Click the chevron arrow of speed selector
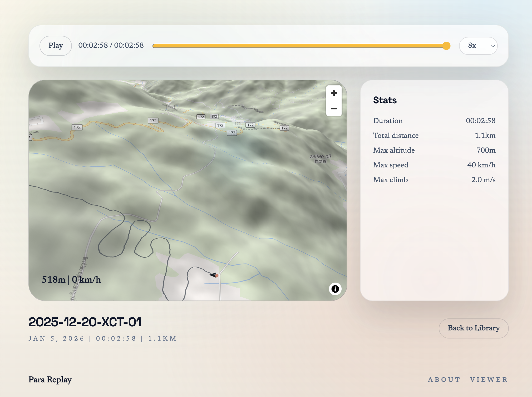This screenshot has height=397, width=532. 493,46
